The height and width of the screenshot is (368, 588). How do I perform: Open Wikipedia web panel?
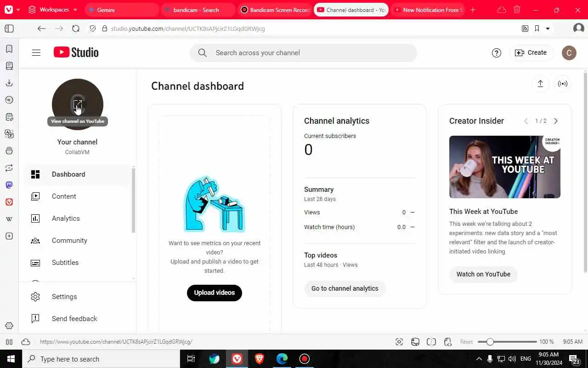9,219
